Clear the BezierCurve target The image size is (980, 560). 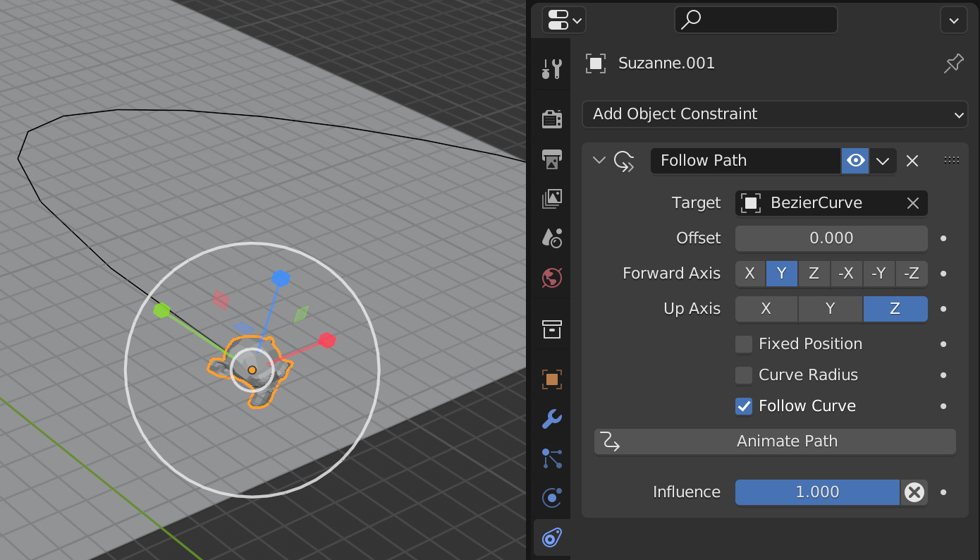pyautogui.click(x=913, y=203)
